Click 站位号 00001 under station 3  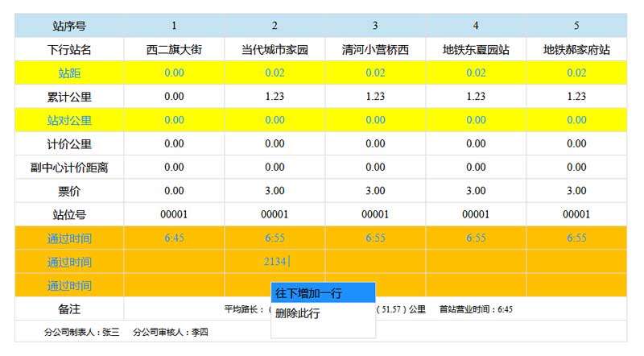[x=375, y=214]
